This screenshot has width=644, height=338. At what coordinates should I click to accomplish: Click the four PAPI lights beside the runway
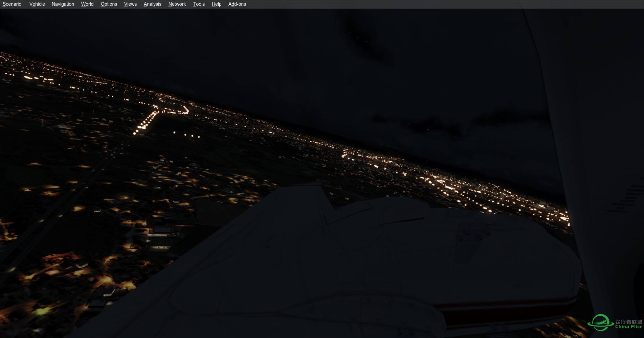coord(186,135)
